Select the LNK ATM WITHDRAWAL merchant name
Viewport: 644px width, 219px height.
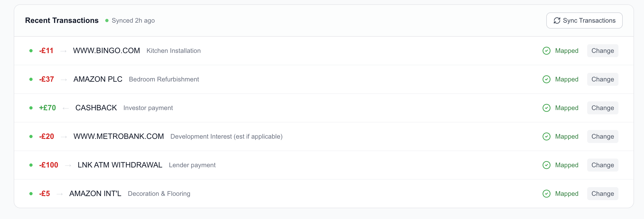[x=120, y=165]
